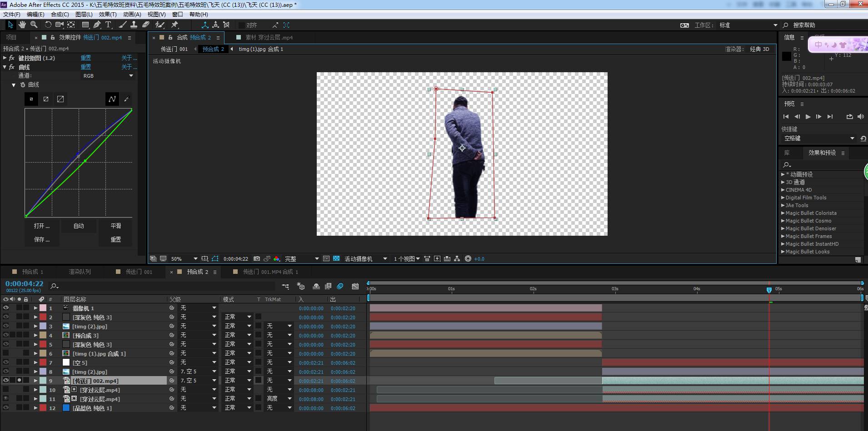This screenshot has width=868, height=431.
Task: Select the Rotation tool
Action: tap(48, 25)
